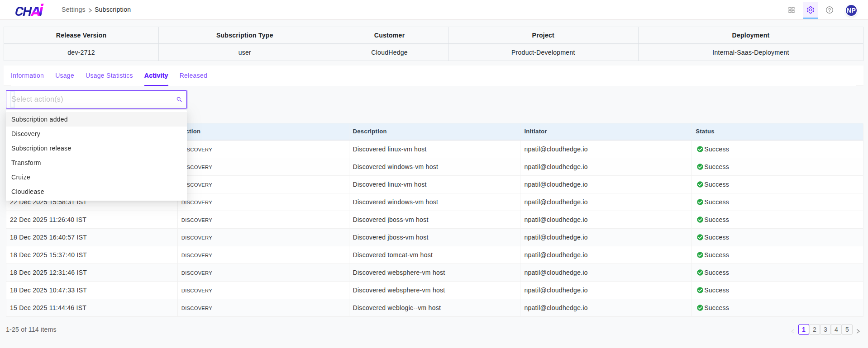868x348 pixels.
Task: Click the search icon in action filter
Action: click(x=179, y=99)
